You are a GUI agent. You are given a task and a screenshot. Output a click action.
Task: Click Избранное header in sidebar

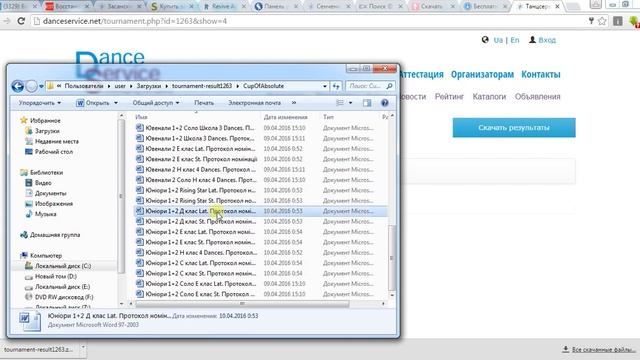point(45,120)
